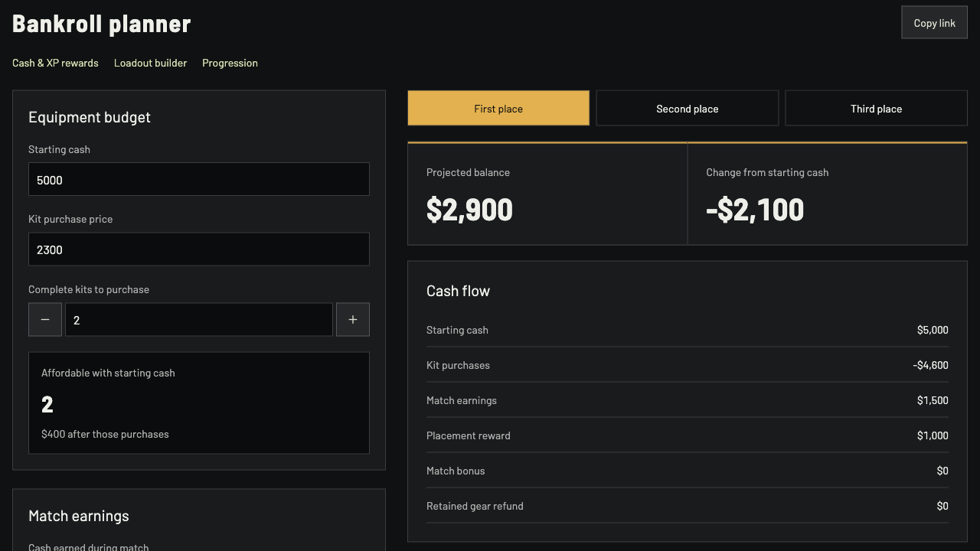Switch to the Third place tab
The height and width of the screenshot is (551, 980).
[876, 108]
